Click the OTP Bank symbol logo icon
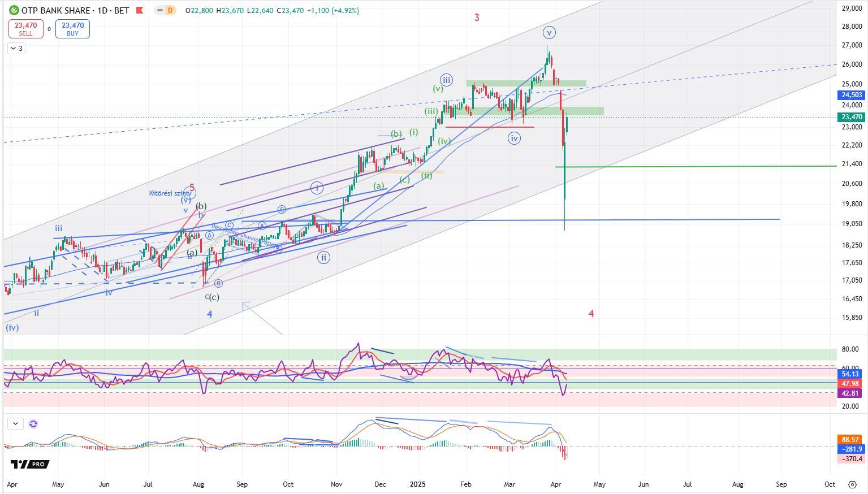Viewport: 868px width, 494px height. tap(14, 10)
